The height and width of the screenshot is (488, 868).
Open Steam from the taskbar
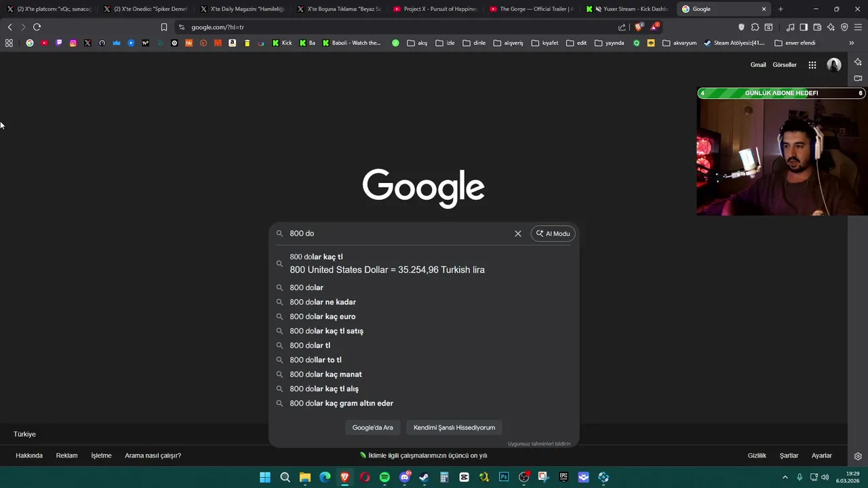[x=424, y=477]
